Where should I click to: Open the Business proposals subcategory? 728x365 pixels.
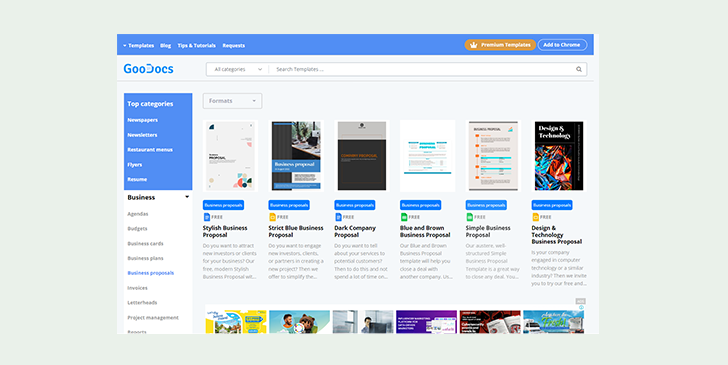[150, 273]
